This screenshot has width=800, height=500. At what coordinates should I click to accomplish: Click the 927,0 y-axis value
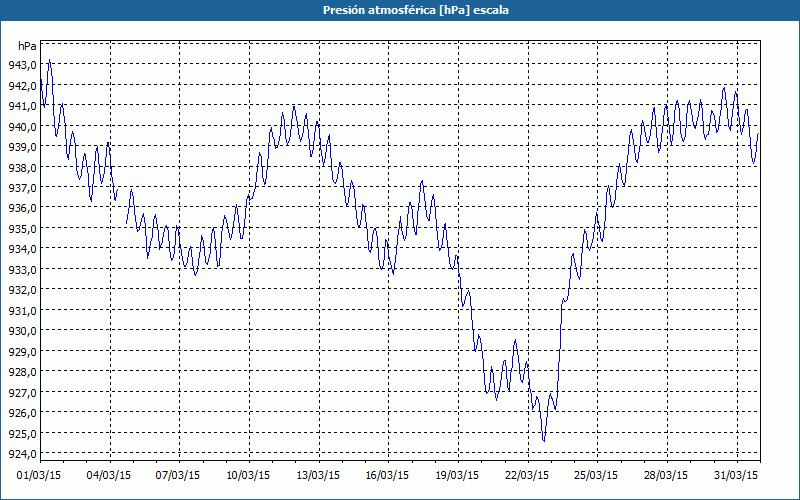pyautogui.click(x=22, y=392)
